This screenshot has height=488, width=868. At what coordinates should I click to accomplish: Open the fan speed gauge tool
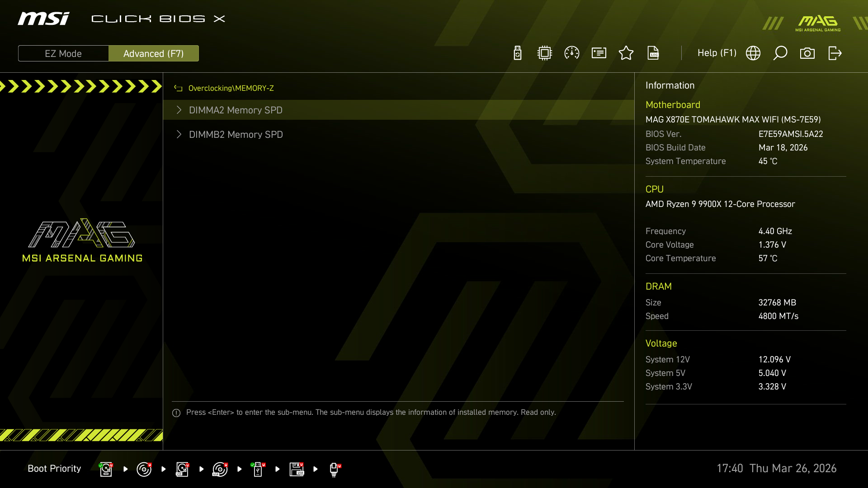[571, 53]
